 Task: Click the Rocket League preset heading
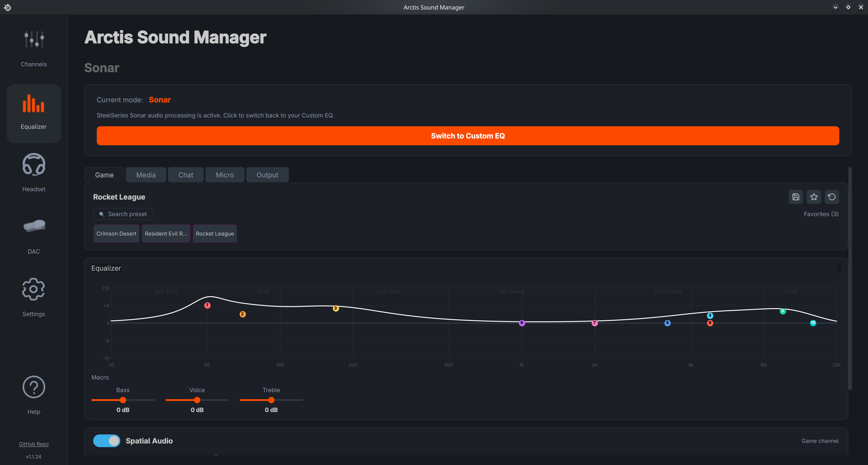119,197
